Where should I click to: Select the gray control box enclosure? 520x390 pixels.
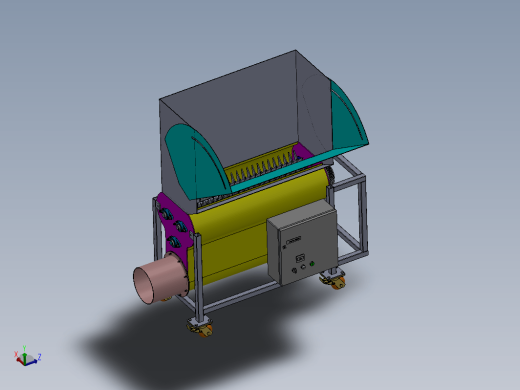point(303,242)
